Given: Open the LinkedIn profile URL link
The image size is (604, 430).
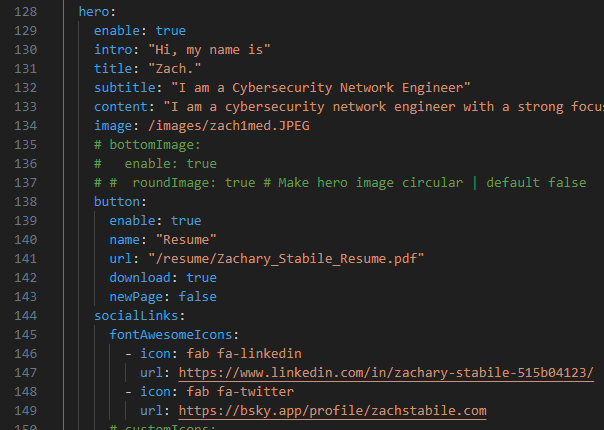Looking at the screenshot, I should [386, 373].
